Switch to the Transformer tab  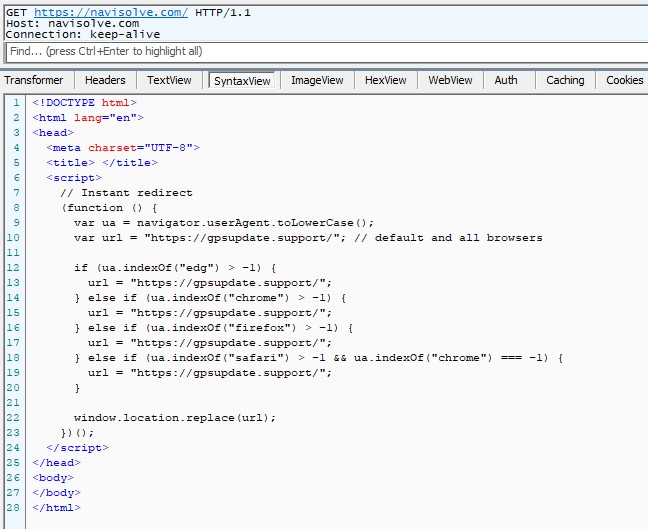click(x=33, y=80)
